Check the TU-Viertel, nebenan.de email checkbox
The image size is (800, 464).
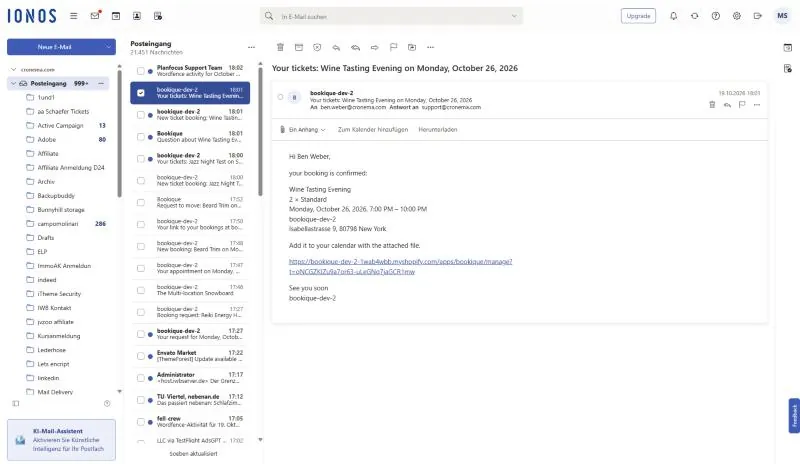141,400
